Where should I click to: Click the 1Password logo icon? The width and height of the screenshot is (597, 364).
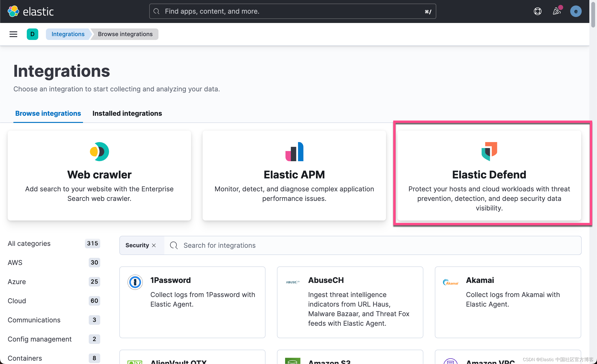click(135, 282)
